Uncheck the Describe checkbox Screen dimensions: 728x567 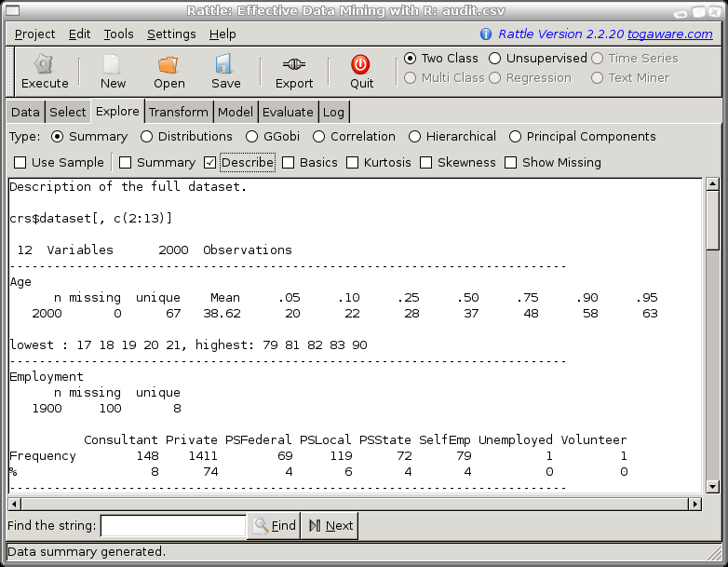(x=209, y=163)
